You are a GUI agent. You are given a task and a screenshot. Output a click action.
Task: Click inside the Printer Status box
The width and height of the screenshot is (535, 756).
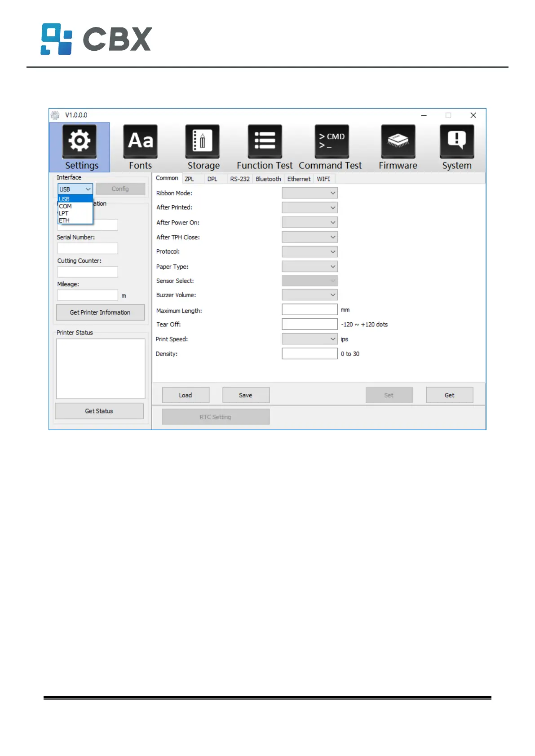coord(101,369)
